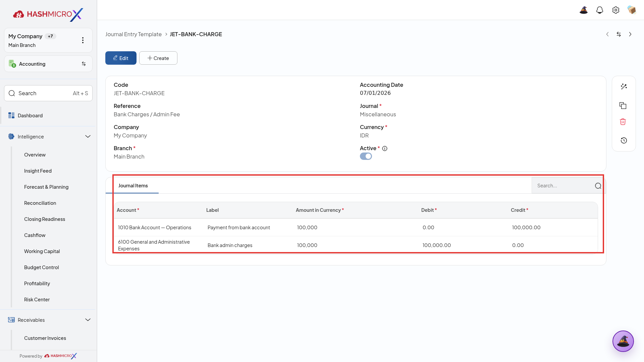Open Reconciliation in the sidebar
644x362 pixels.
[40, 203]
